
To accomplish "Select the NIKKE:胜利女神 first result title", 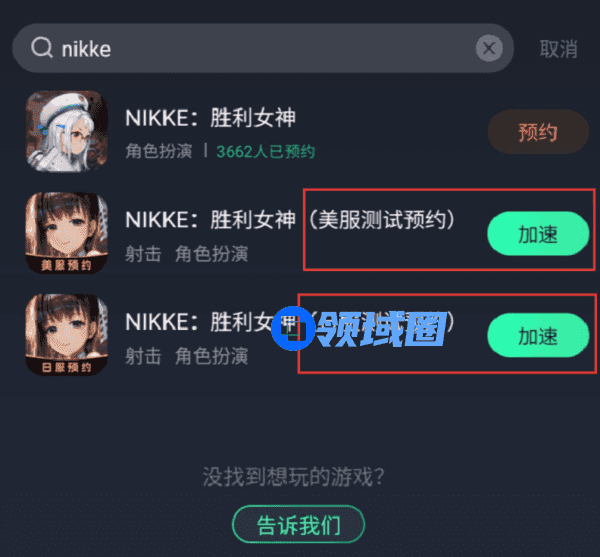I will (x=211, y=117).
